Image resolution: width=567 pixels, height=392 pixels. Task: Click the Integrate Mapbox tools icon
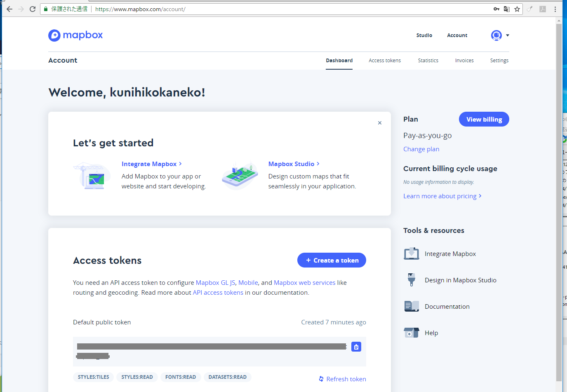coord(412,254)
